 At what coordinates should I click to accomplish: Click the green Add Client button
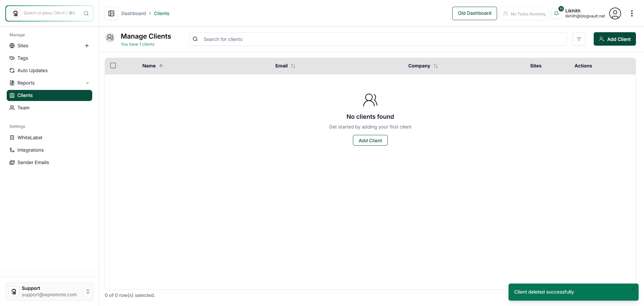(x=614, y=39)
